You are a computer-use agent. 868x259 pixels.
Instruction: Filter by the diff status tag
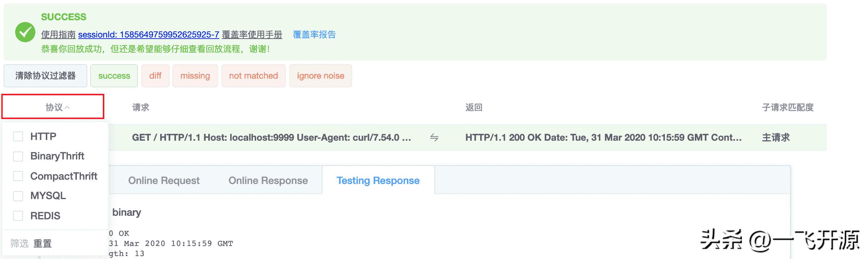[155, 76]
